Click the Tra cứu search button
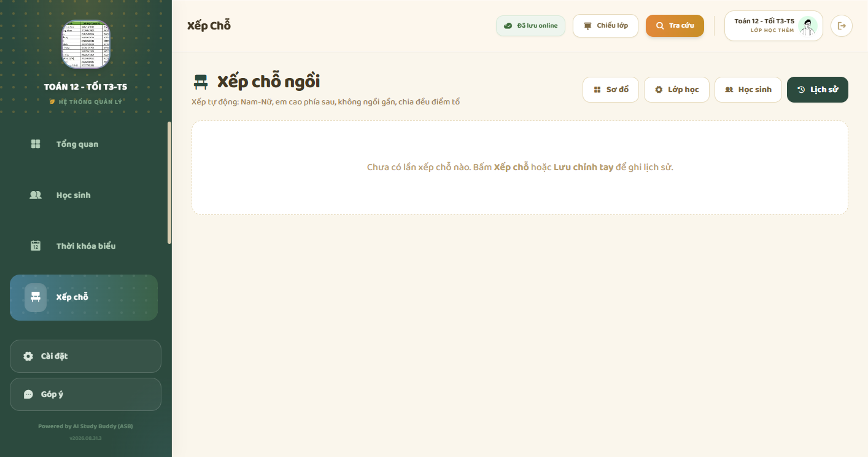Image resolution: width=868 pixels, height=457 pixels. tap(675, 26)
